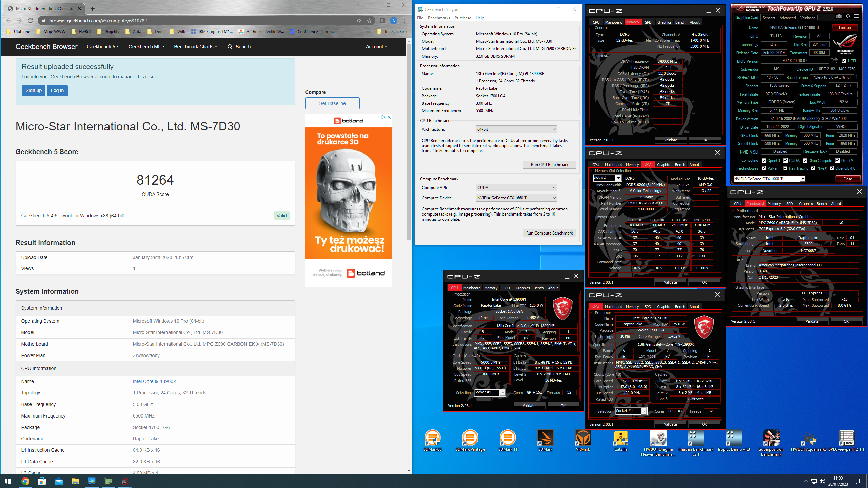Toggle the Ray Tracing checkbox
Image resolution: width=868 pixels, height=488 pixels.
(785, 168)
